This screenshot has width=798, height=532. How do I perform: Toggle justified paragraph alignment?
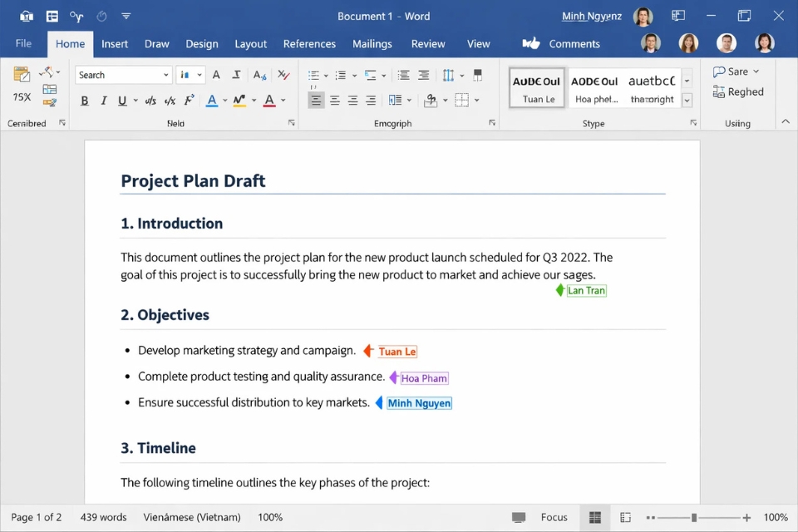coord(372,101)
